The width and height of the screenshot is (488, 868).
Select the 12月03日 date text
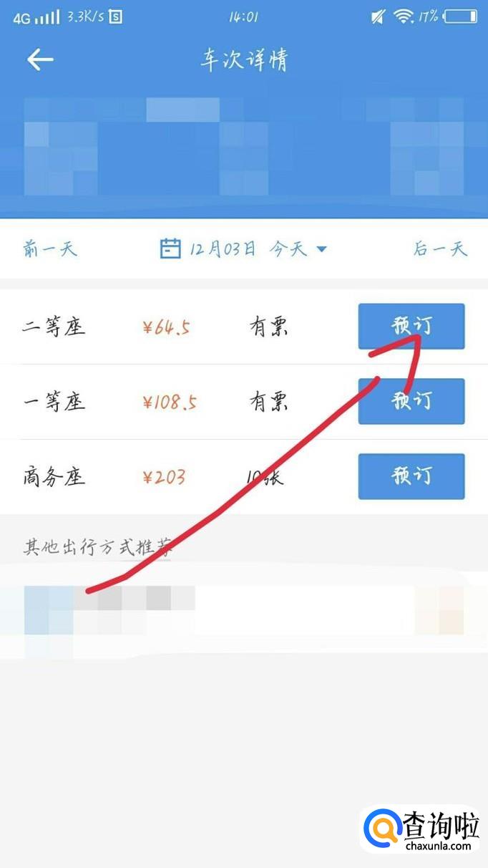point(223,249)
